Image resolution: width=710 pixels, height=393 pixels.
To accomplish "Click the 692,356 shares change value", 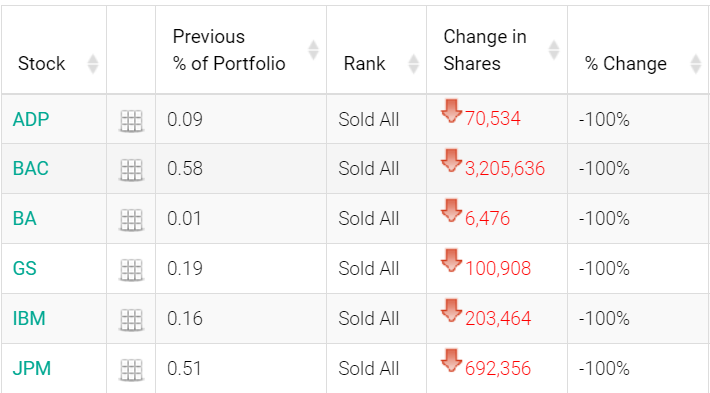I will point(498,369).
